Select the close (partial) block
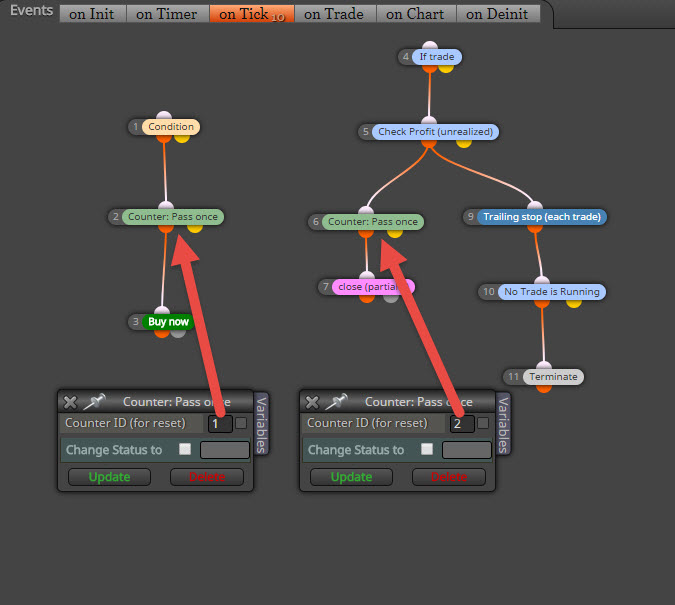This screenshot has height=605, width=675. click(x=373, y=287)
